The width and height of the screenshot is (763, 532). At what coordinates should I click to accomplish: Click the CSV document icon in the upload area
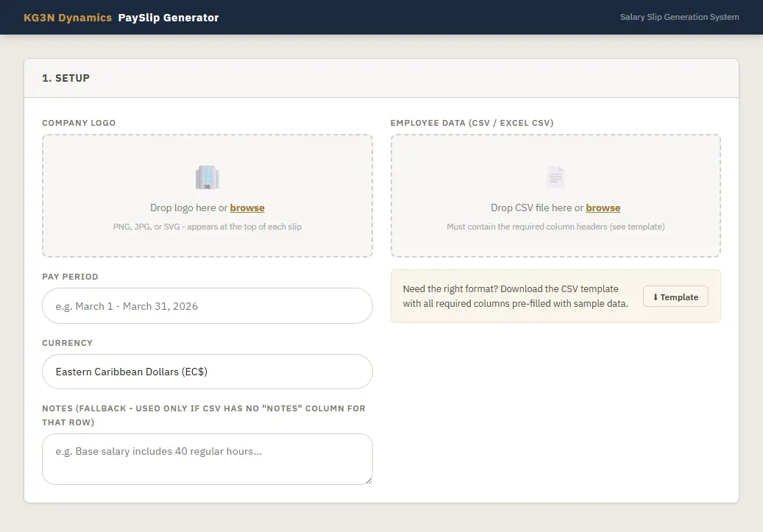[555, 176]
